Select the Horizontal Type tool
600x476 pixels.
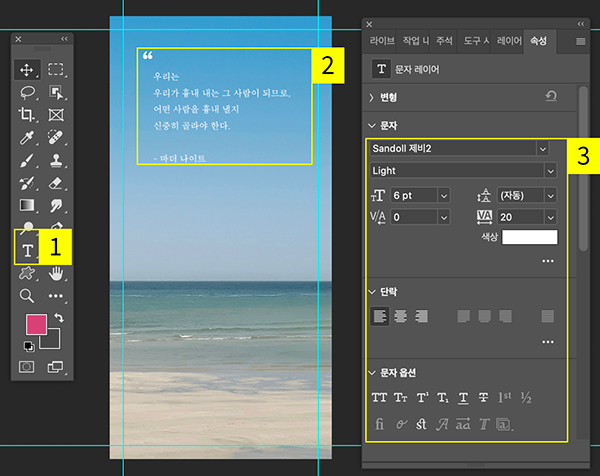(x=27, y=249)
